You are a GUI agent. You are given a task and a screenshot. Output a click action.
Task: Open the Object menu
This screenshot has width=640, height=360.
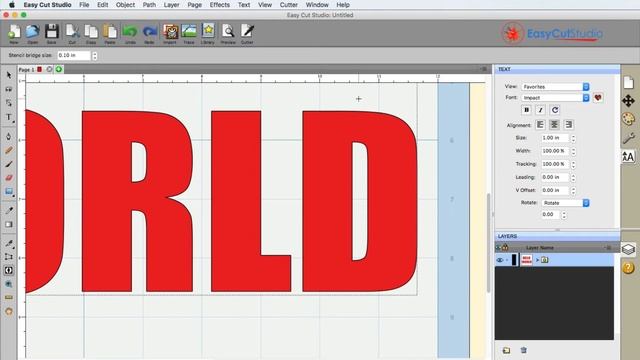(125, 5)
